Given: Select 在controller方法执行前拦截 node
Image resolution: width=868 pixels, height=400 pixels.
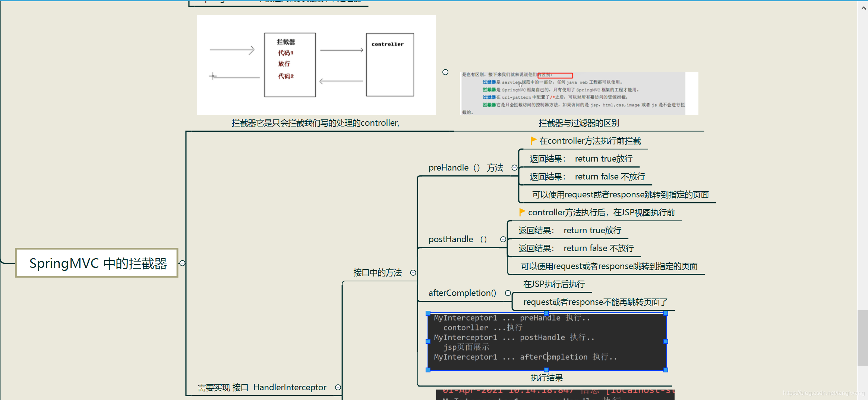Looking at the screenshot, I should [590, 141].
